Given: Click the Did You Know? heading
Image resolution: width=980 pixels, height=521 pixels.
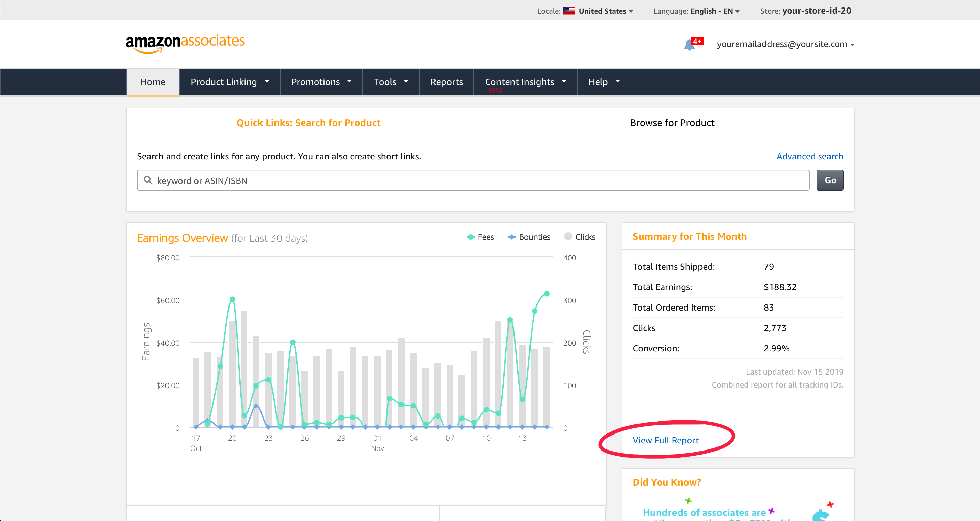Looking at the screenshot, I should point(666,482).
